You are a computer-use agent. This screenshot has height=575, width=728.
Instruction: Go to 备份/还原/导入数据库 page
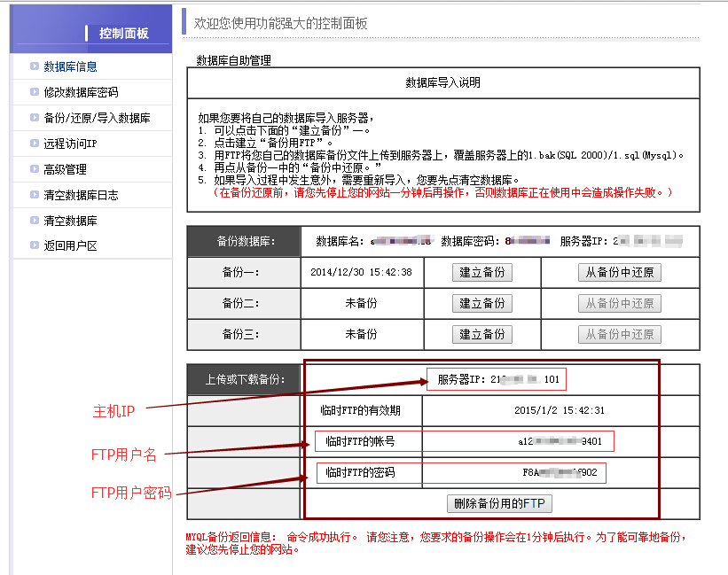point(97,118)
